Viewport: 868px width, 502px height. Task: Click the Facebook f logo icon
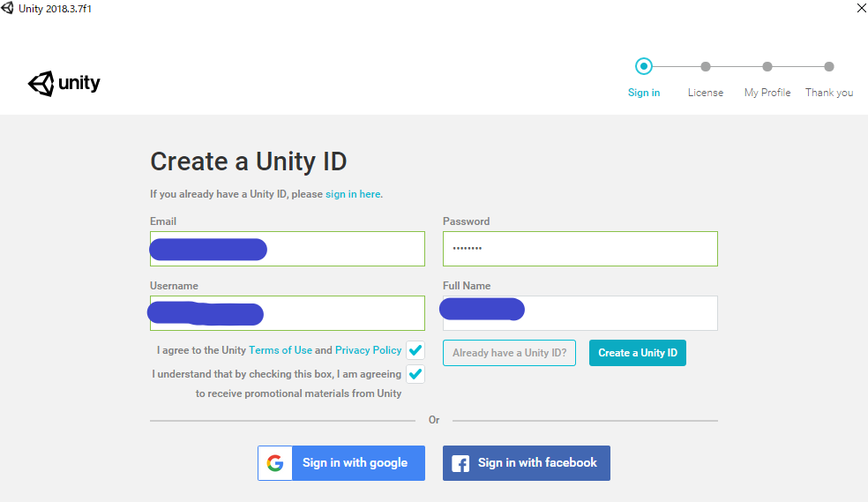click(x=460, y=463)
